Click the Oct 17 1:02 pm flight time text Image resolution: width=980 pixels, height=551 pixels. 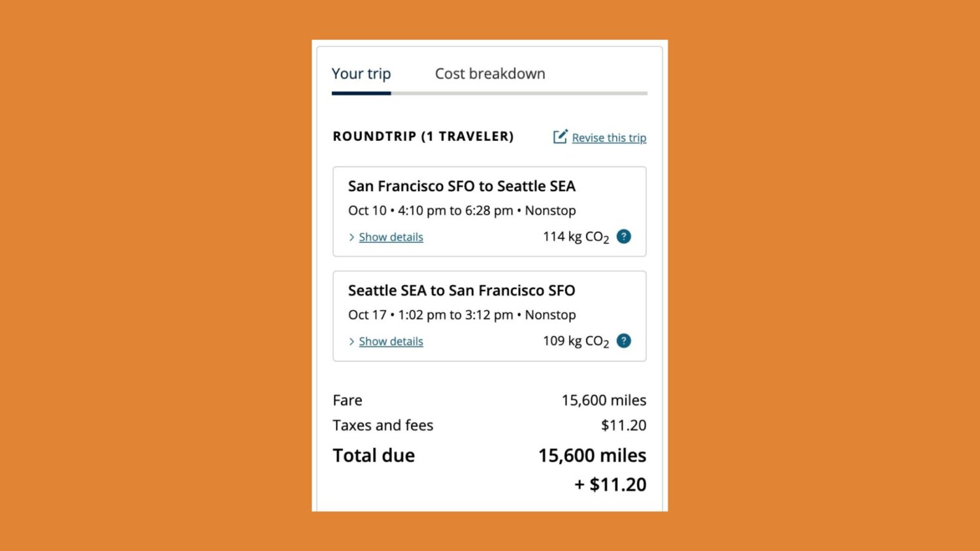(462, 315)
